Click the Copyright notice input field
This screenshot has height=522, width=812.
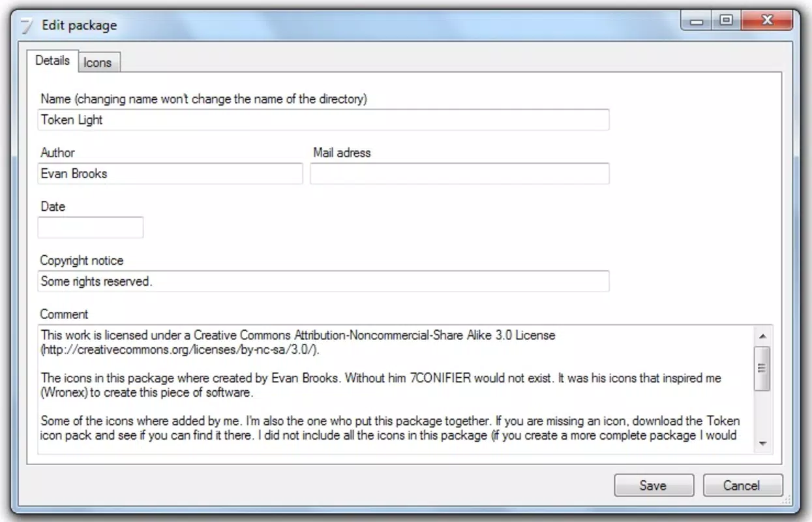[x=323, y=281]
